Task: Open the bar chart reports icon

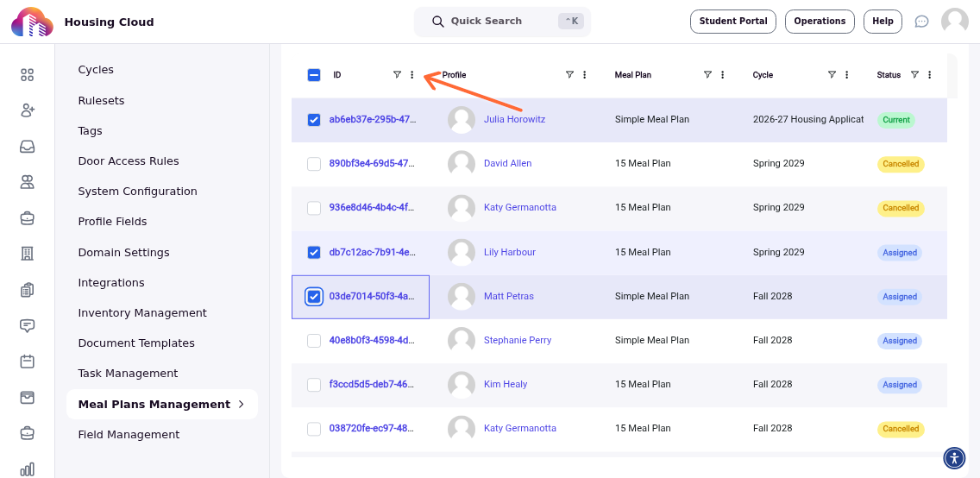Action: [x=27, y=469]
